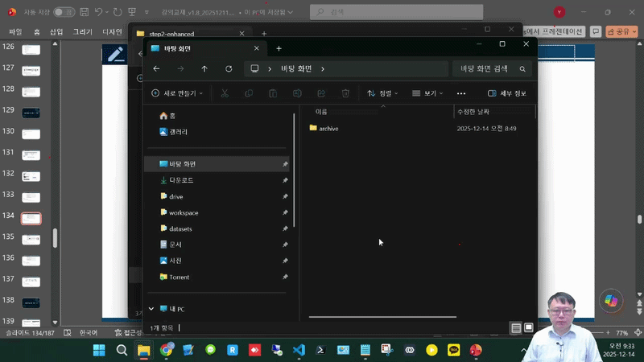This screenshot has height=362, width=644.
Task: Select 다운로드 in the sidebar
Action: [x=180, y=180]
